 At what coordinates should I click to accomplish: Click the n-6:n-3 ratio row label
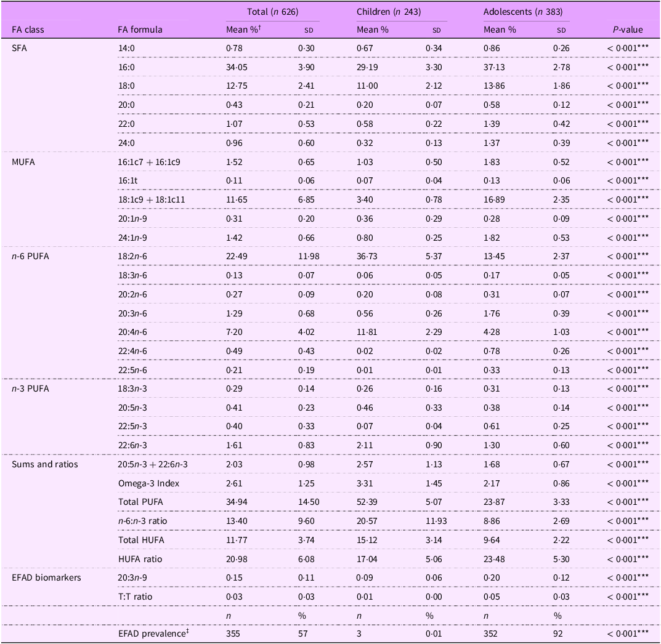[144, 521]
